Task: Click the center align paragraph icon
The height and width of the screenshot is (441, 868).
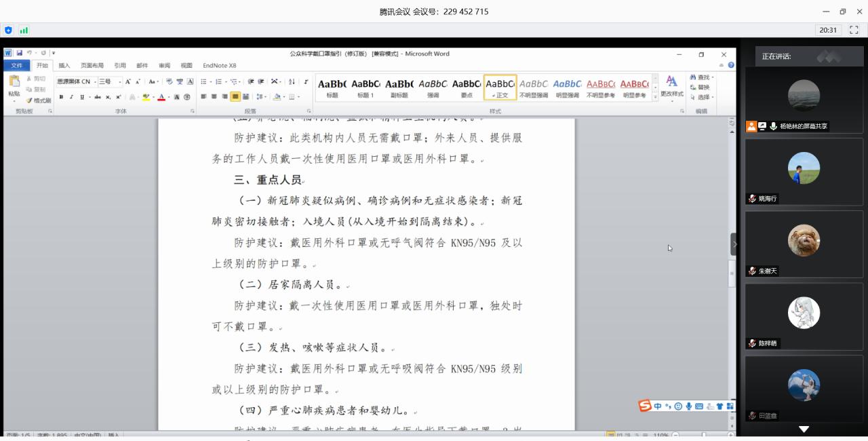Action: point(214,97)
